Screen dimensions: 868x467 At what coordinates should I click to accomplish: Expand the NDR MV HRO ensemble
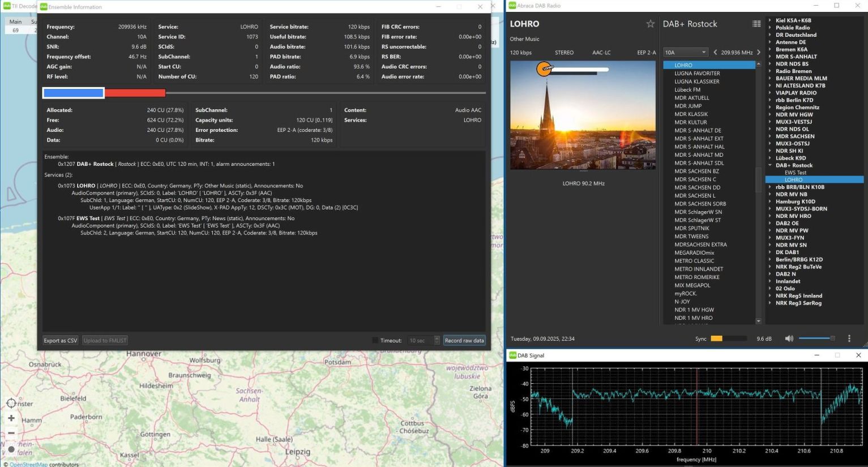770,216
